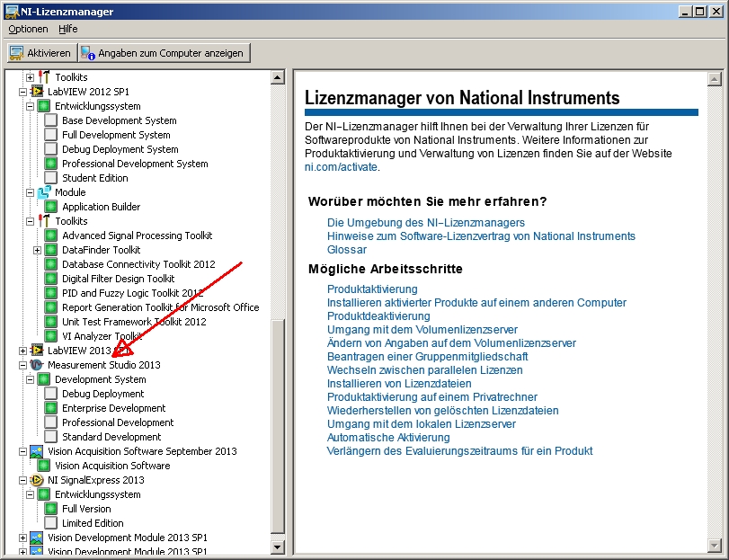Click green icon next to PID and Fuzzy Logic Toolkit
The width and height of the screenshot is (729, 560).
50,293
